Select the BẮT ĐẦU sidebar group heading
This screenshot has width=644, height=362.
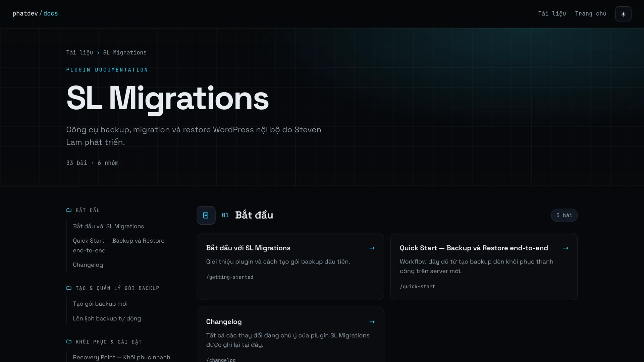click(88, 210)
